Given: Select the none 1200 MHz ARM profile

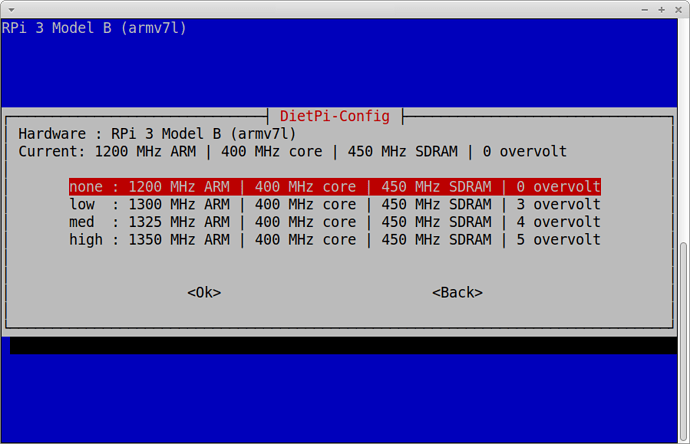Looking at the screenshot, I should (335, 187).
